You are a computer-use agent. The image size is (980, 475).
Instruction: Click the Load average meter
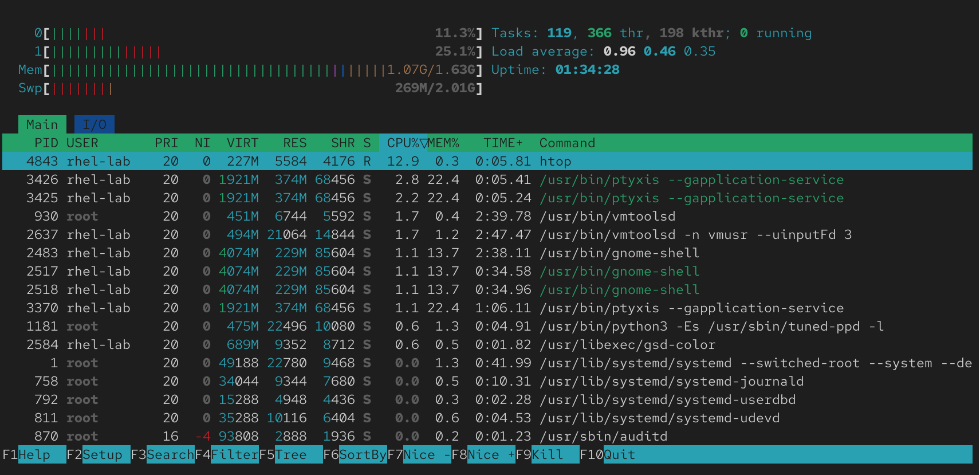tap(604, 51)
